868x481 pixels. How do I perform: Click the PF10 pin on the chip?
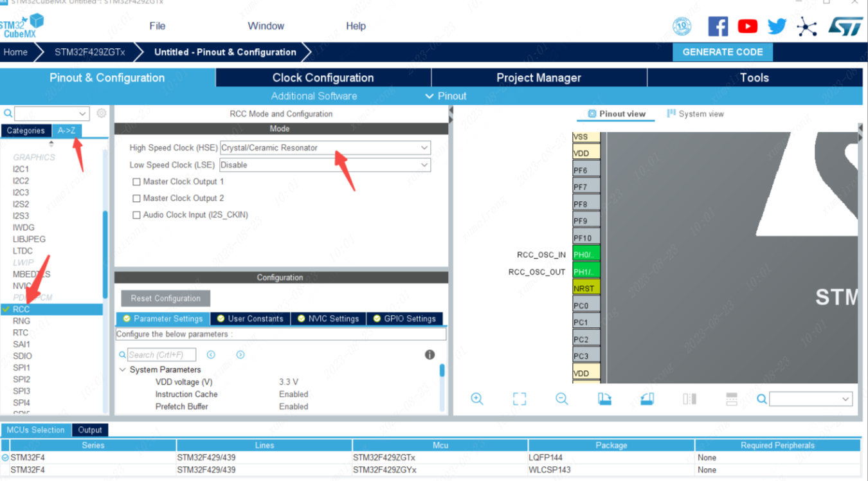(586, 238)
